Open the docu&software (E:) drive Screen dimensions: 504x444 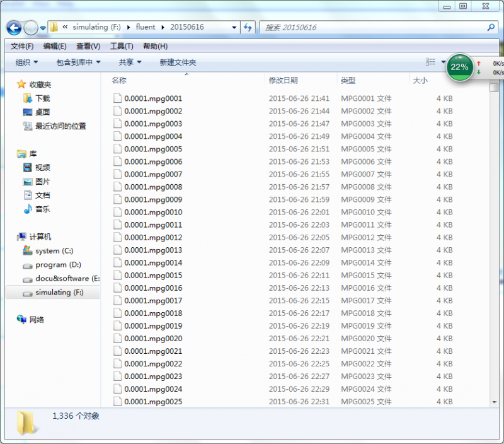click(61, 278)
